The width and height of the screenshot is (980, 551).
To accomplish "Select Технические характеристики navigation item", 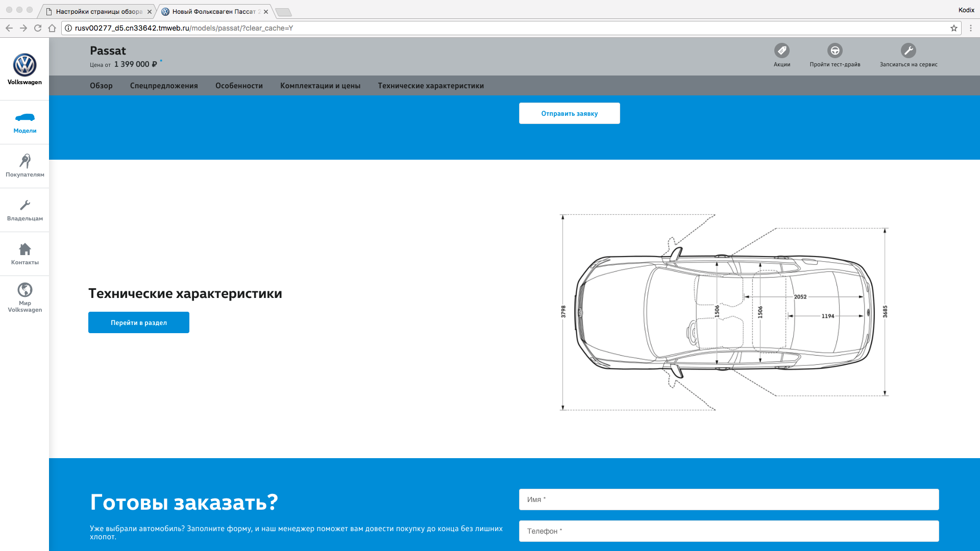I will [x=431, y=86].
